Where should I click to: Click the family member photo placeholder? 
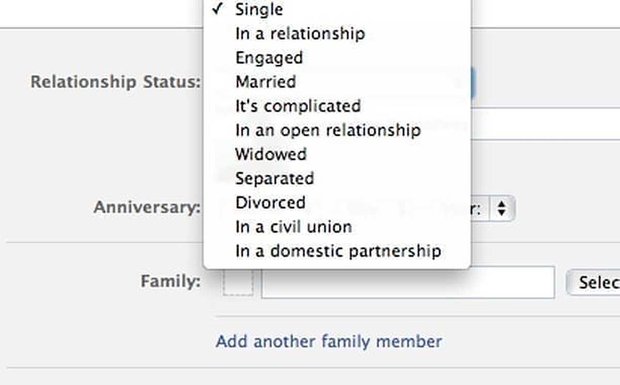(238, 282)
